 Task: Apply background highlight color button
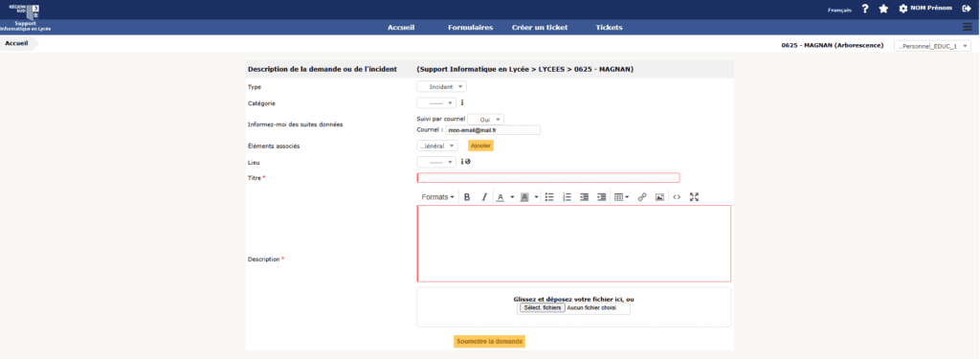coord(524,197)
